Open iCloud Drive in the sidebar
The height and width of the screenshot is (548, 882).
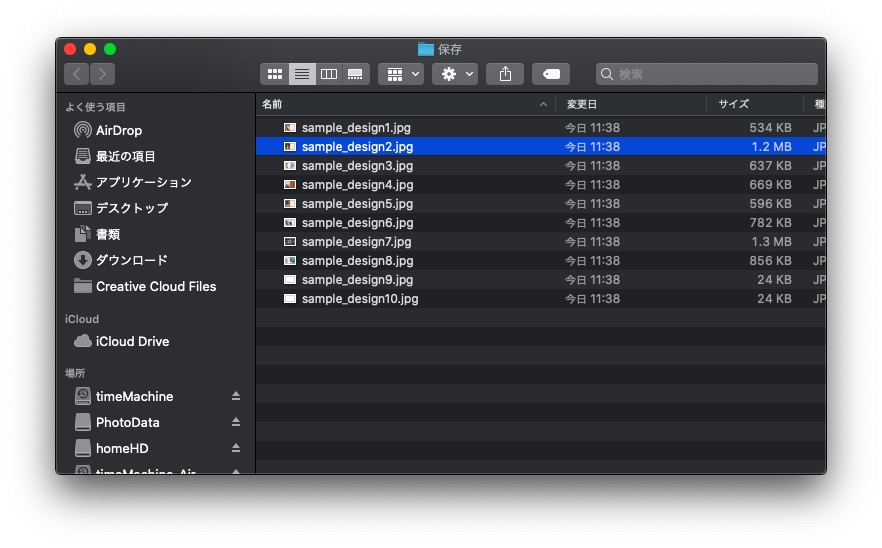[132, 342]
